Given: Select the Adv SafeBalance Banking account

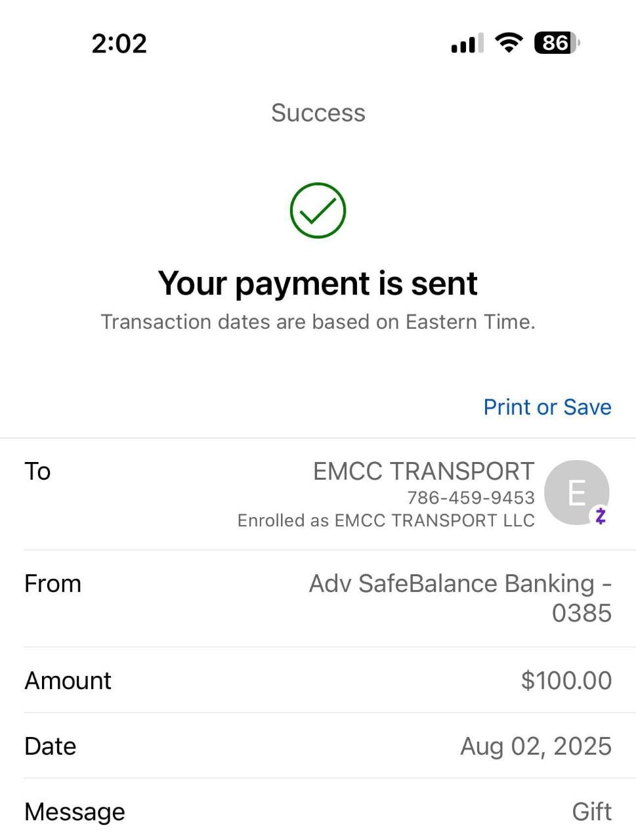Looking at the screenshot, I should tap(460, 597).
